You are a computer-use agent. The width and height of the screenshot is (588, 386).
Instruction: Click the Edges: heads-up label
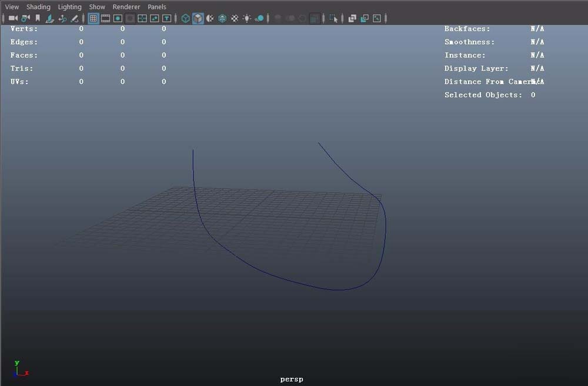pyautogui.click(x=24, y=42)
